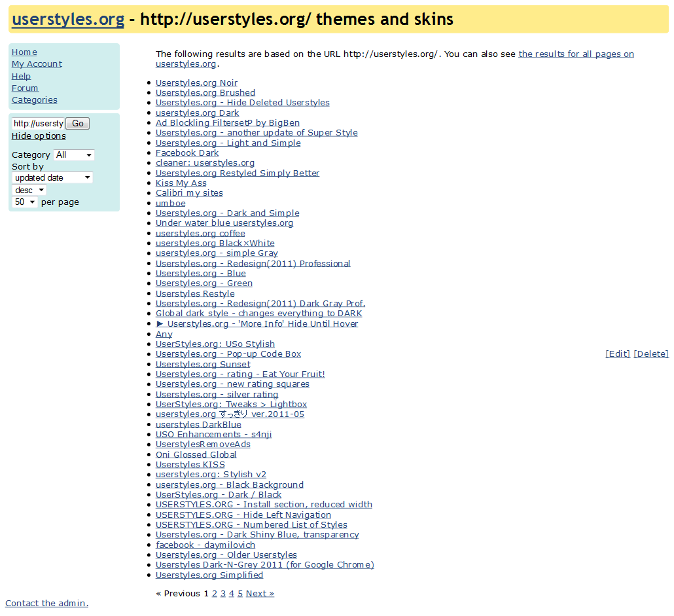Open the Sort by dropdown
This screenshot has width=674, height=616.
pyautogui.click(x=52, y=177)
